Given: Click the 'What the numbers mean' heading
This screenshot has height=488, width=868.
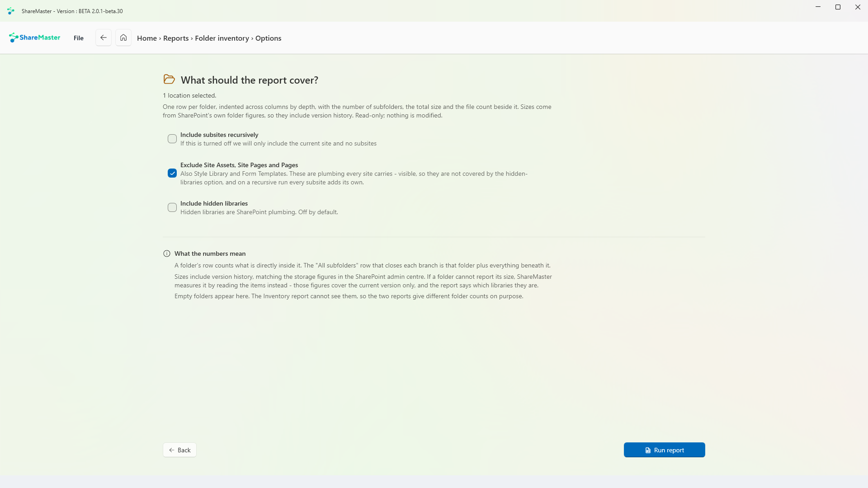Looking at the screenshot, I should pos(210,253).
